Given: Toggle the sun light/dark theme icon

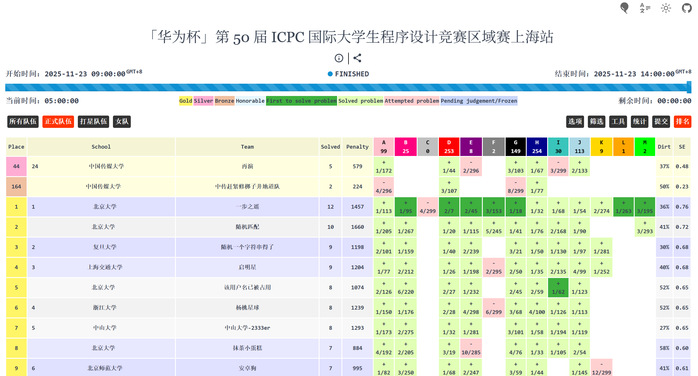Looking at the screenshot, I should (666, 8).
